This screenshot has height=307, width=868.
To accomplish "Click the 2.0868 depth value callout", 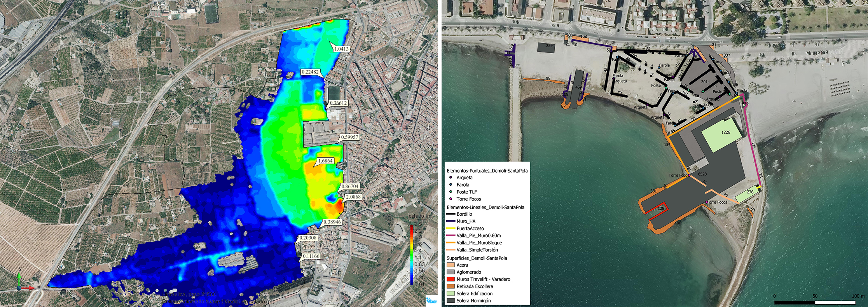I will tap(353, 197).
